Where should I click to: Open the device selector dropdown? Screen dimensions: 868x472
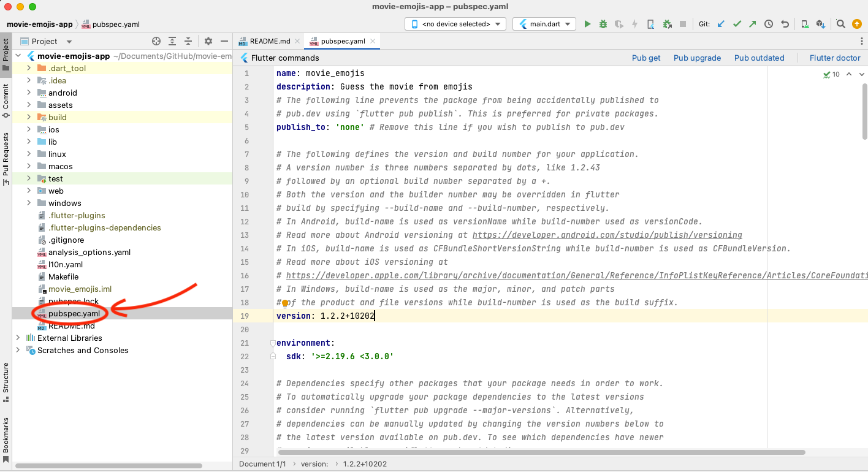[455, 24]
